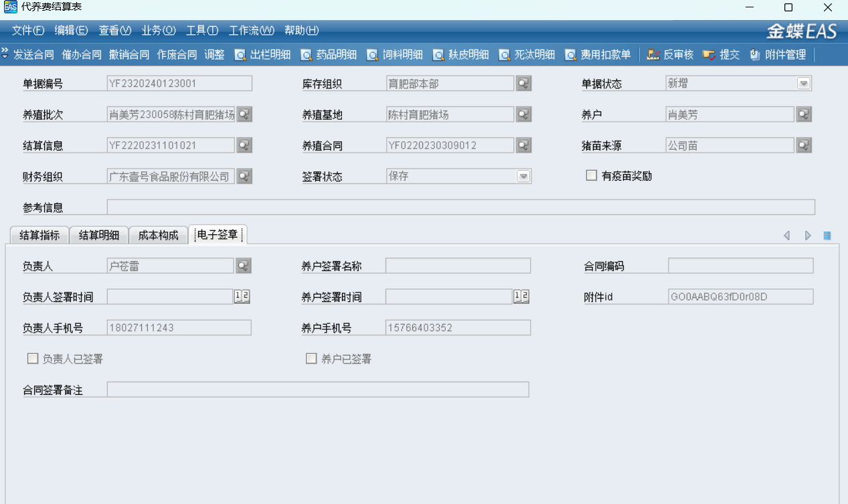Switch to the 结算明细 tab
This screenshot has height=504, width=848.
click(x=98, y=235)
